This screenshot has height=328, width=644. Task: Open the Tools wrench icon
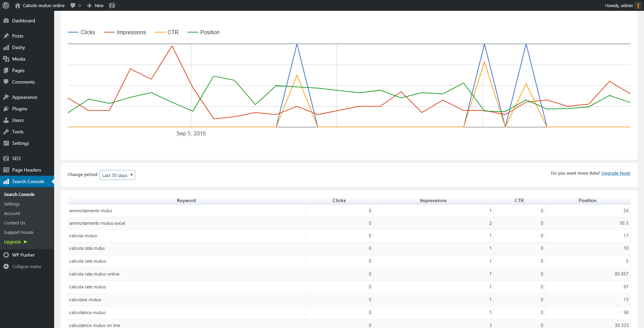point(6,132)
